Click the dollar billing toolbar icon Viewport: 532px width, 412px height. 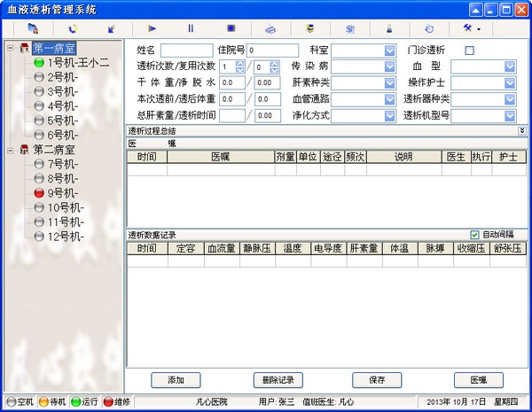coord(350,29)
